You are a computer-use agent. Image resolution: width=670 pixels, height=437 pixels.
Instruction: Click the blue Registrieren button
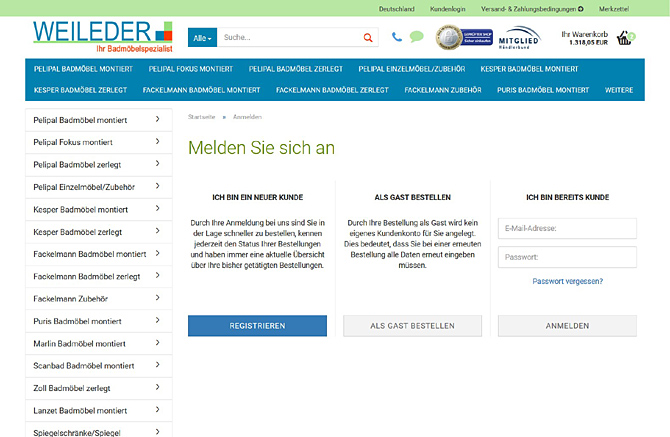click(x=257, y=326)
